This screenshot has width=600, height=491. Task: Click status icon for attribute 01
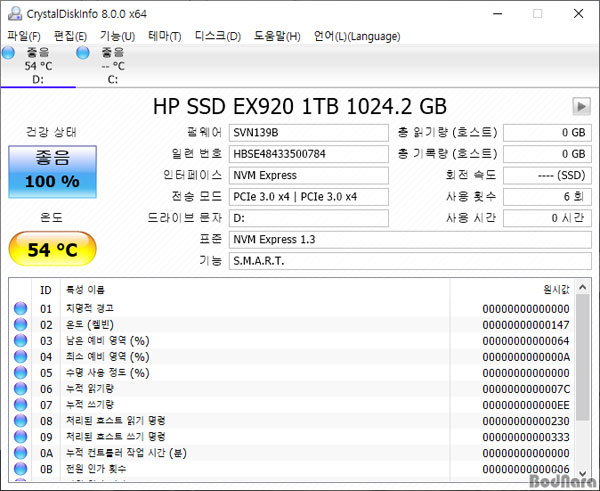pos(21,308)
